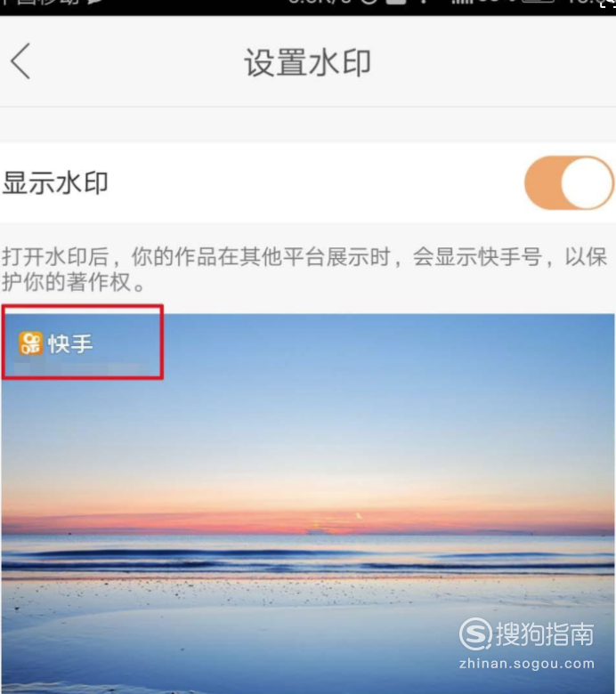Tap the beach sunset preview image
This screenshot has height=694, width=616.
[308, 504]
